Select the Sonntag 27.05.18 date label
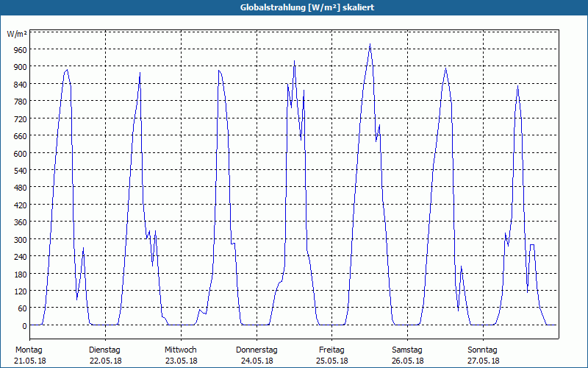Image resolution: width=588 pixels, height=368 pixels. [x=483, y=355]
